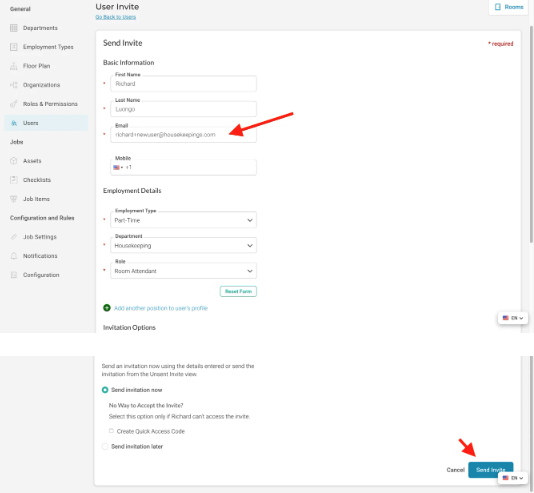Image resolution: width=534 pixels, height=493 pixels.
Task: Expand the Role dropdown showing Room Attendant
Action: [x=183, y=271]
